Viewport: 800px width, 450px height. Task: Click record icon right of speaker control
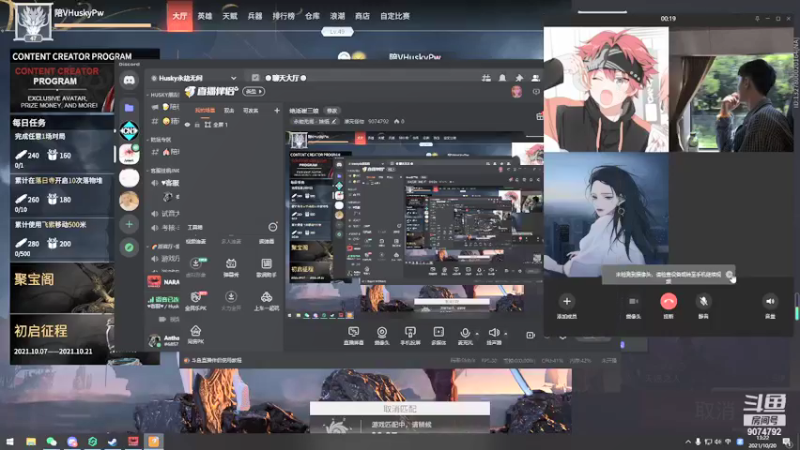(530, 335)
